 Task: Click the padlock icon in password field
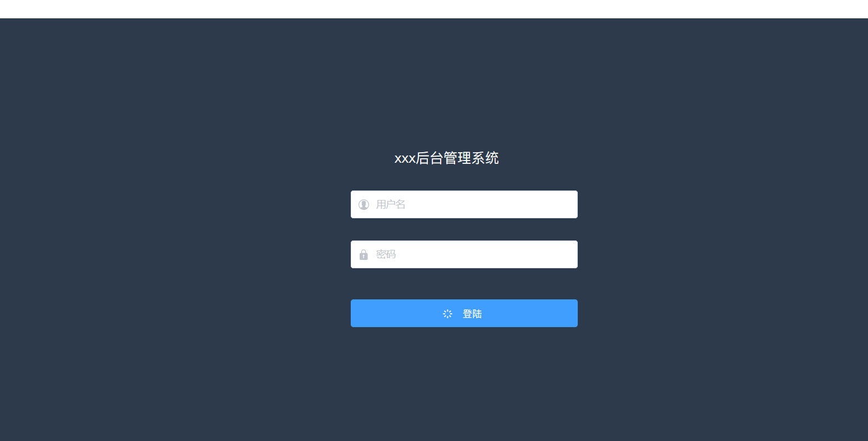pos(364,254)
